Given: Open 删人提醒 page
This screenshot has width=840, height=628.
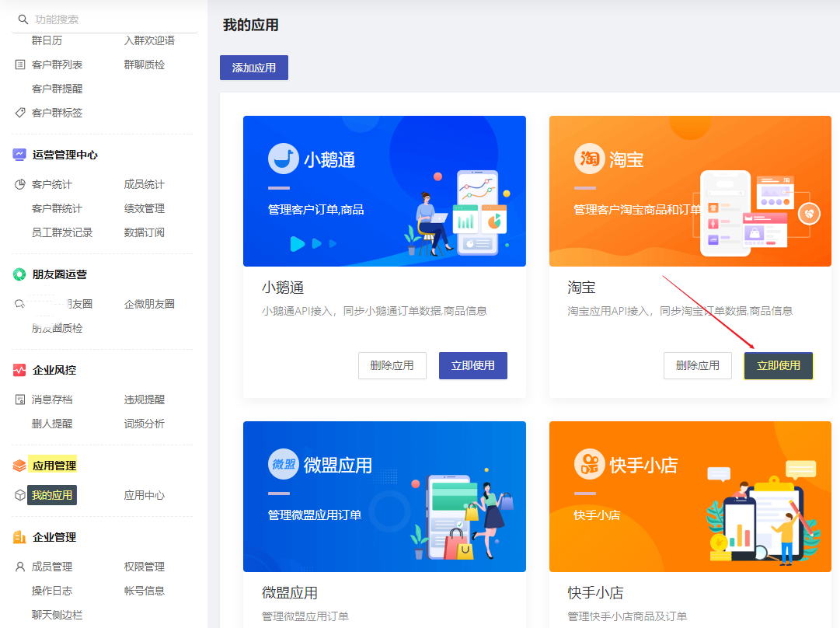Looking at the screenshot, I should coord(52,424).
